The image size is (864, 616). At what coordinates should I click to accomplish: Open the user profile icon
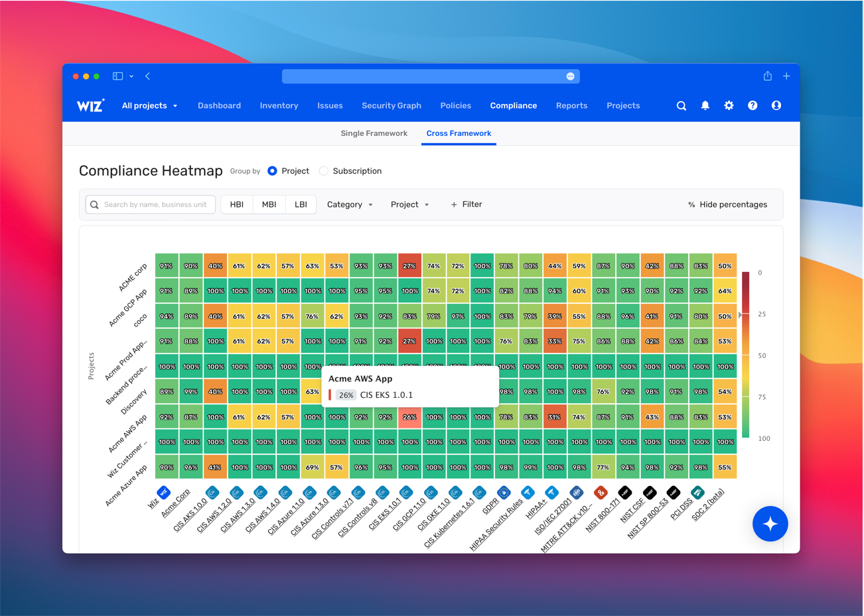point(776,105)
